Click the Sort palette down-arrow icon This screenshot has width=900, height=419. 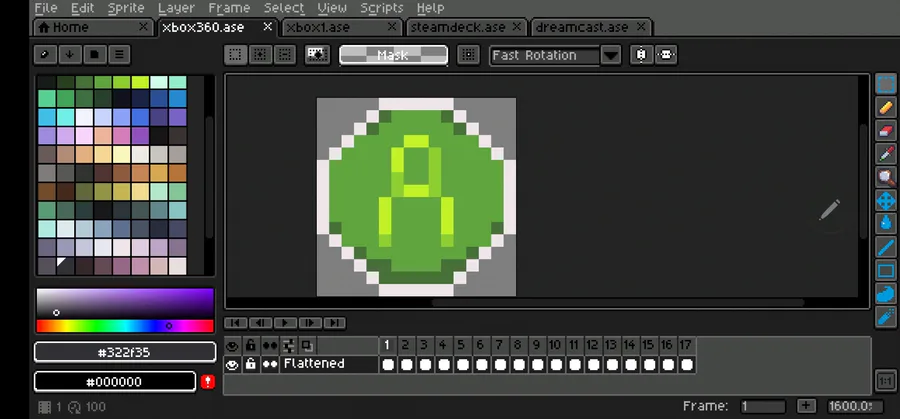coord(69,55)
